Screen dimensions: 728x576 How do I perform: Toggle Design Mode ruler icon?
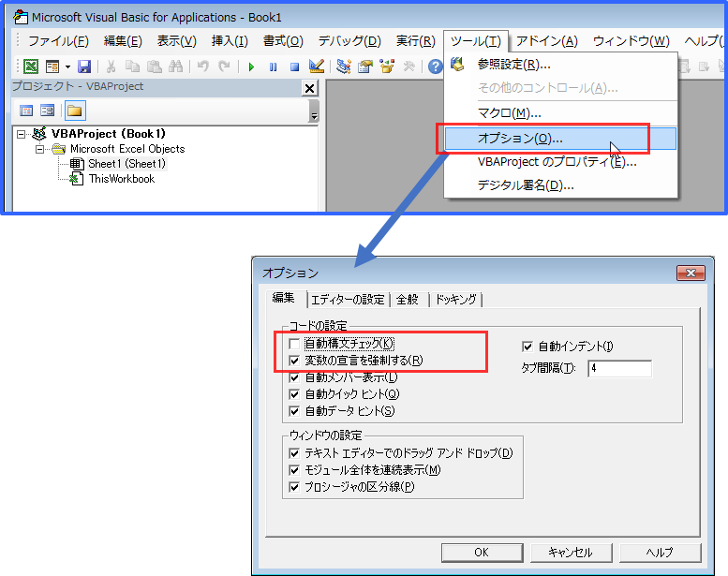point(316,66)
